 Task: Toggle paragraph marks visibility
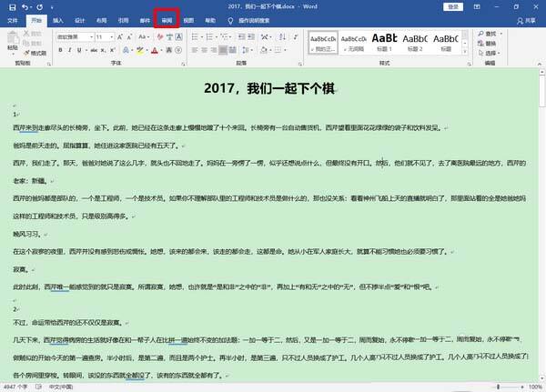coord(296,36)
